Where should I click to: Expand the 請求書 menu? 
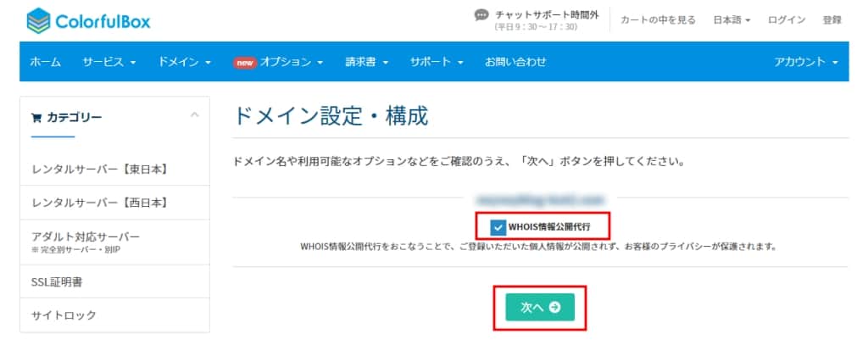pos(366,62)
